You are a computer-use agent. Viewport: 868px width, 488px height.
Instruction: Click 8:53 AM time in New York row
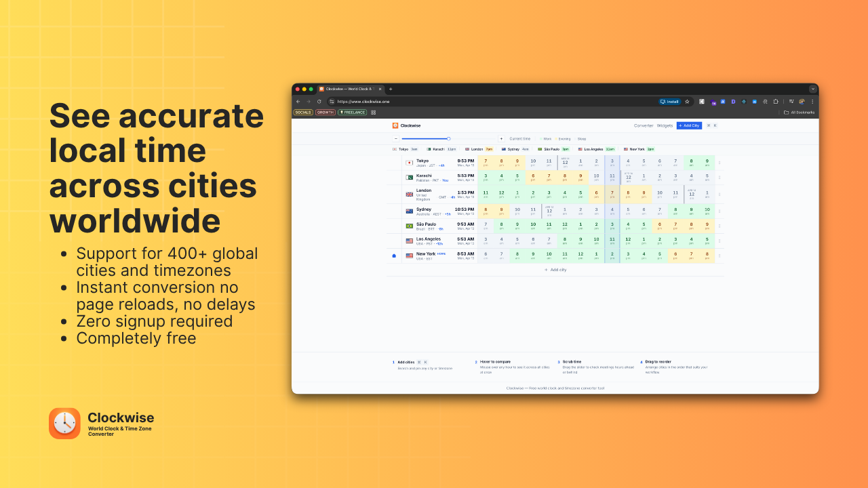(465, 253)
